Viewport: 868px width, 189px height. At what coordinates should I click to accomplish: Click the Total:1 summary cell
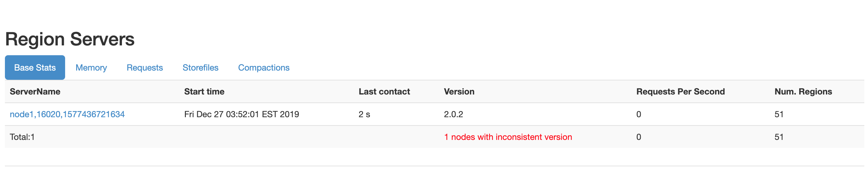tap(22, 137)
